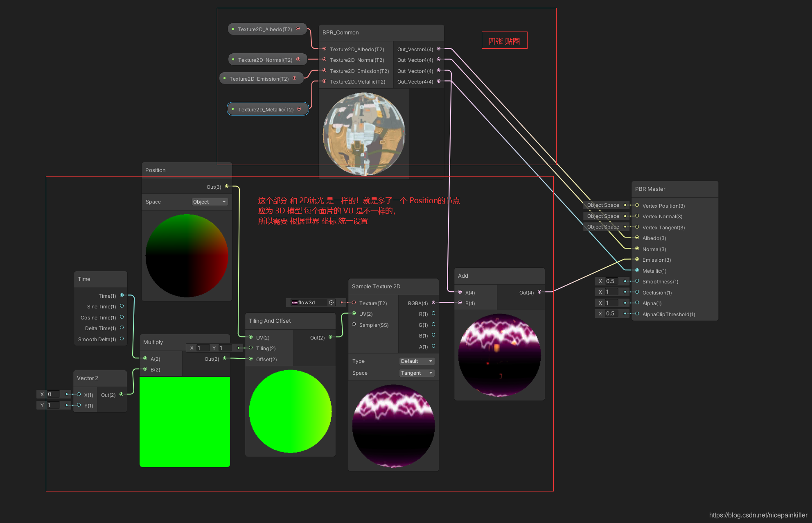Click the A(4) input port on the Add node
Viewport: 812px width, 523px height.
tap(460, 292)
